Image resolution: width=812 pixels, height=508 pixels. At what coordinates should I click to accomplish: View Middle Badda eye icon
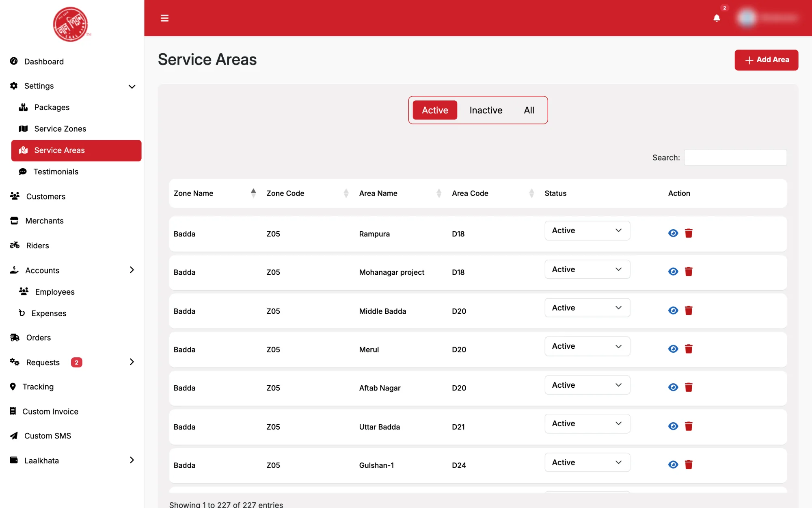pyautogui.click(x=673, y=310)
